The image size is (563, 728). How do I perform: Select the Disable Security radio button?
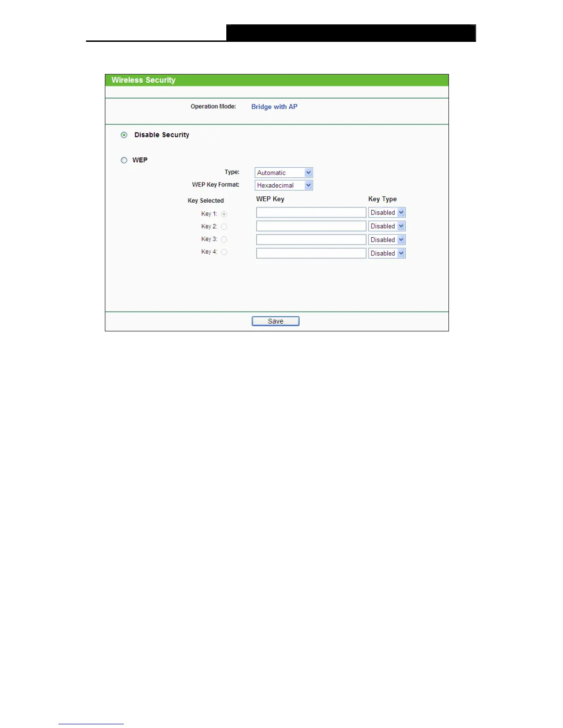(x=124, y=135)
